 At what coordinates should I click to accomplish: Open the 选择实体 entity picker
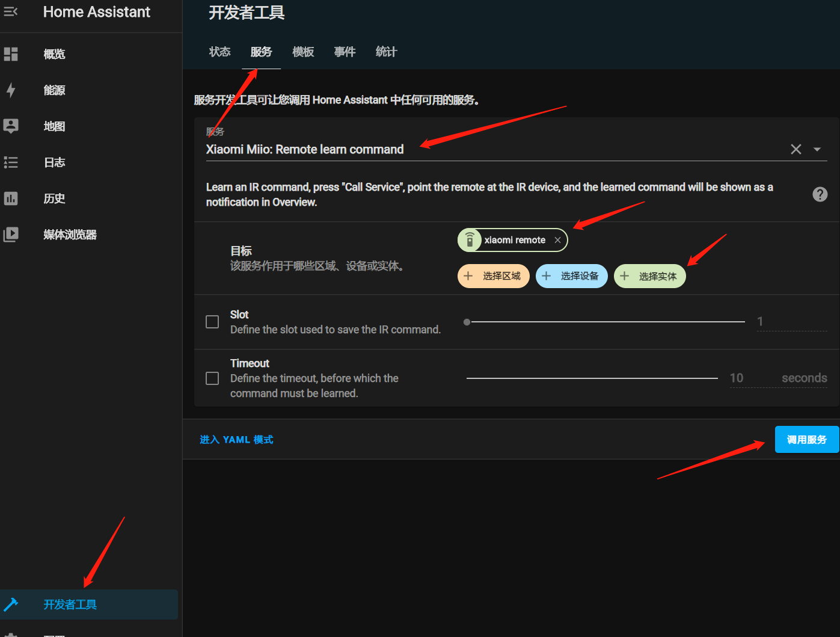click(649, 276)
